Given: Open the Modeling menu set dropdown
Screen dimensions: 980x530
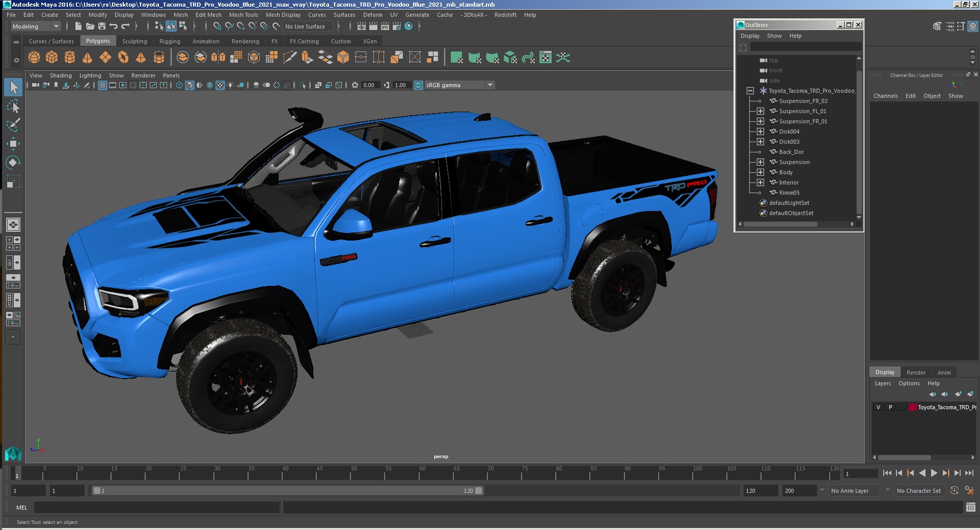Looking at the screenshot, I should click(x=36, y=26).
